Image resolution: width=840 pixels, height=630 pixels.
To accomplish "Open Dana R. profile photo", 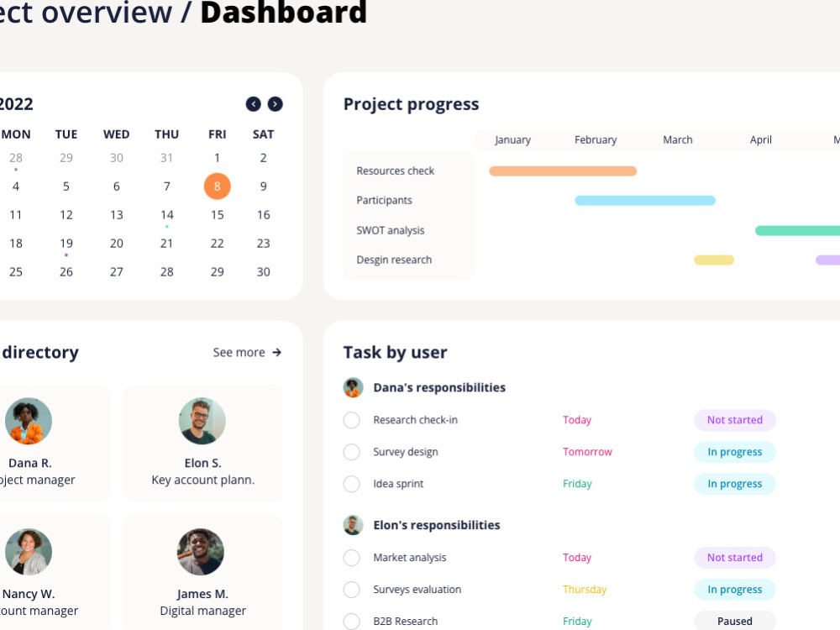I will [29, 421].
